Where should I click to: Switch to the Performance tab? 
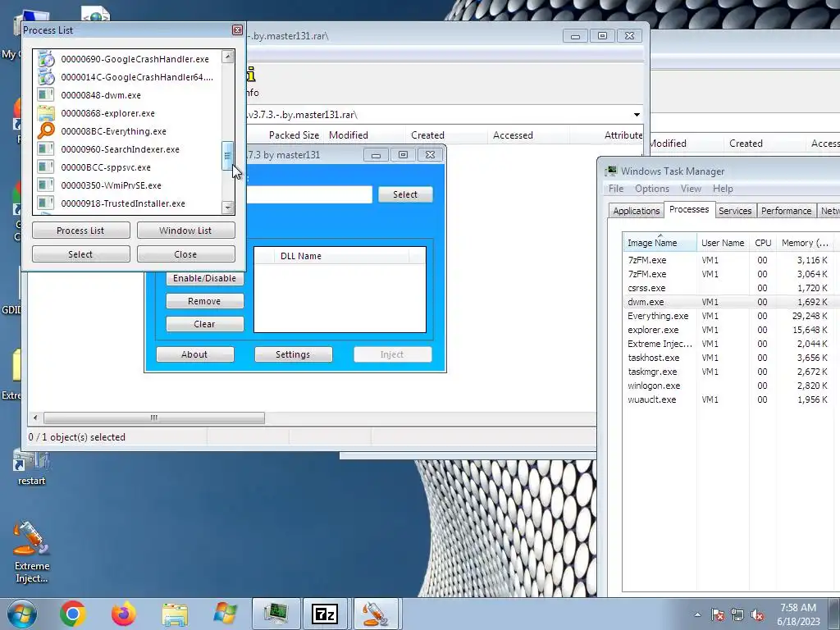pos(786,211)
